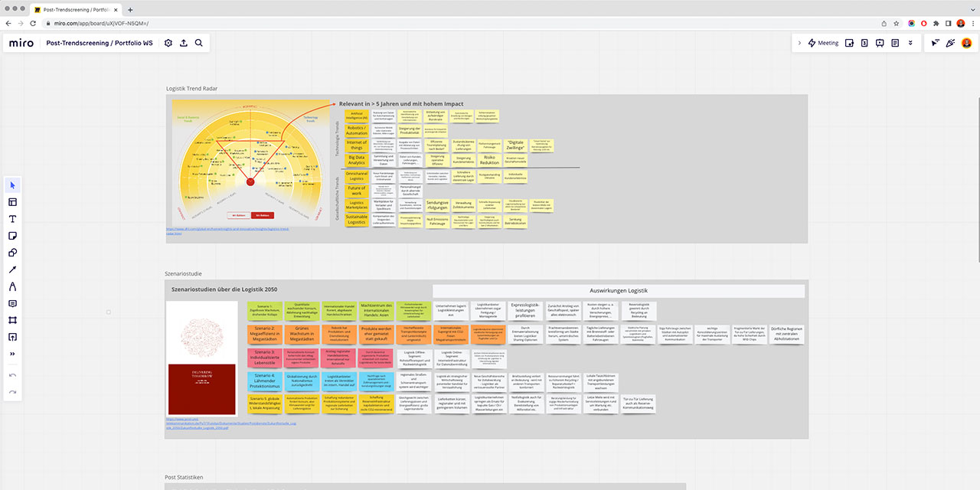This screenshot has height=490, width=980.
Task: Select the Frame tool
Action: pos(12,320)
